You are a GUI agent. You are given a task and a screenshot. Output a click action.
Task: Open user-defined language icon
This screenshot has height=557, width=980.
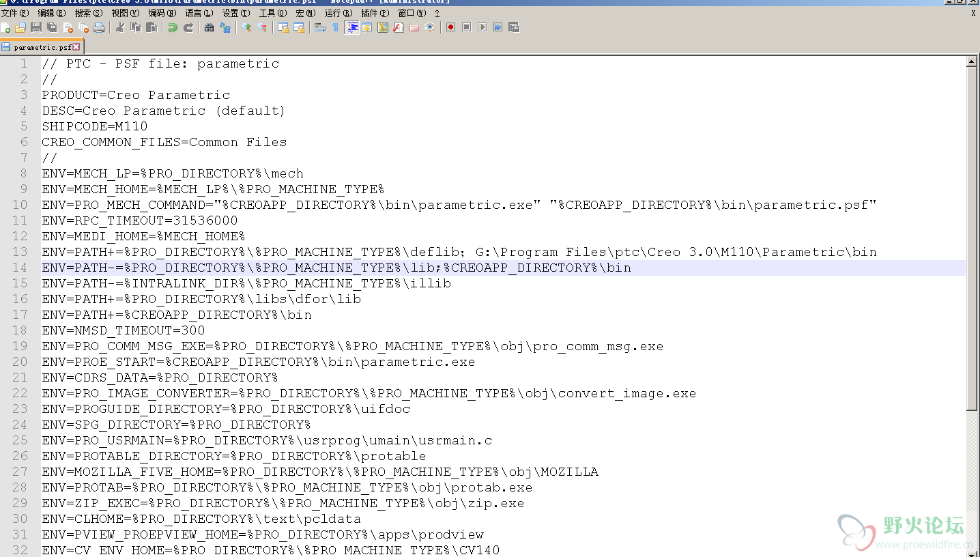point(367,27)
